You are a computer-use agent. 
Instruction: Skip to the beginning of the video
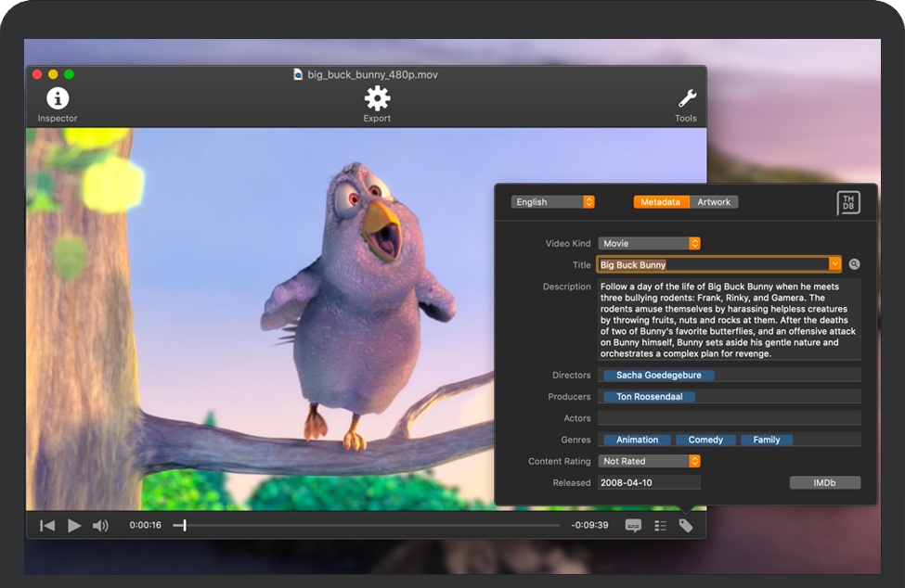tap(47, 526)
